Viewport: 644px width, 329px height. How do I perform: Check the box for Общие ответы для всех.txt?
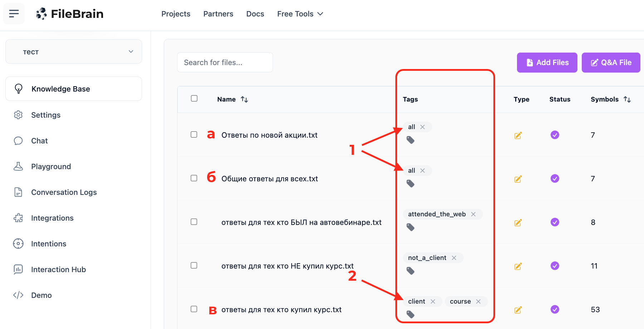[x=194, y=178]
